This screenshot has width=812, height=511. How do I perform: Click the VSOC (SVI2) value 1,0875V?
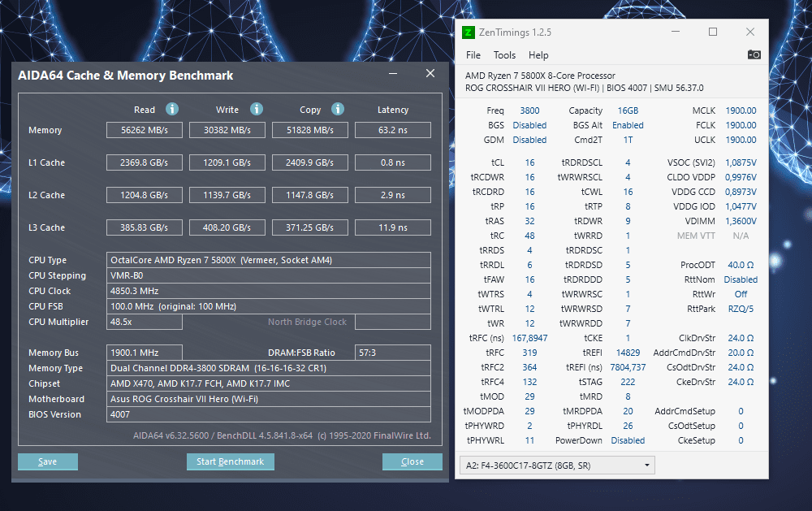point(741,162)
